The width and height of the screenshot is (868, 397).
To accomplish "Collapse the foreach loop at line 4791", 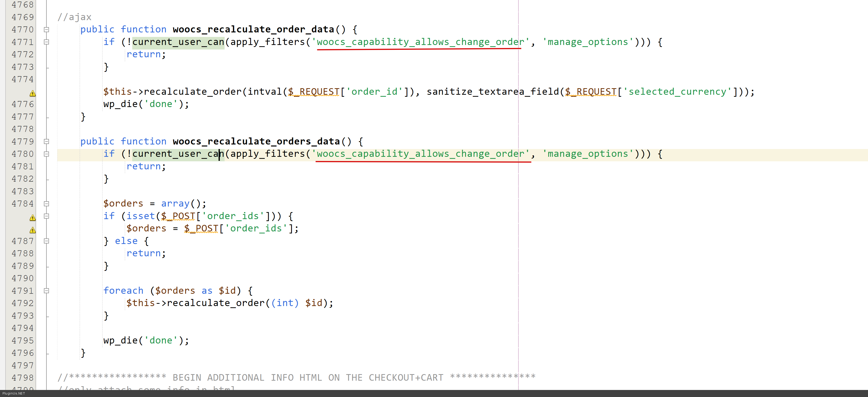I will pos(46,291).
